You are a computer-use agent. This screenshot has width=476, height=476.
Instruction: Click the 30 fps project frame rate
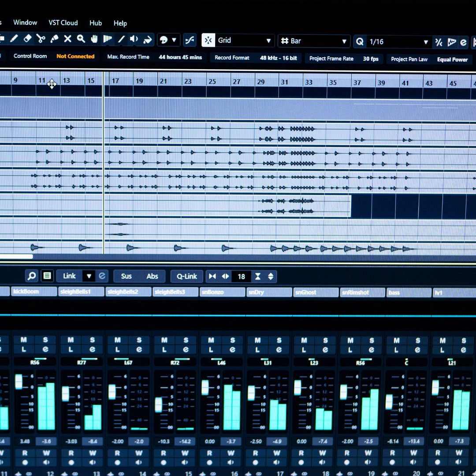point(371,59)
